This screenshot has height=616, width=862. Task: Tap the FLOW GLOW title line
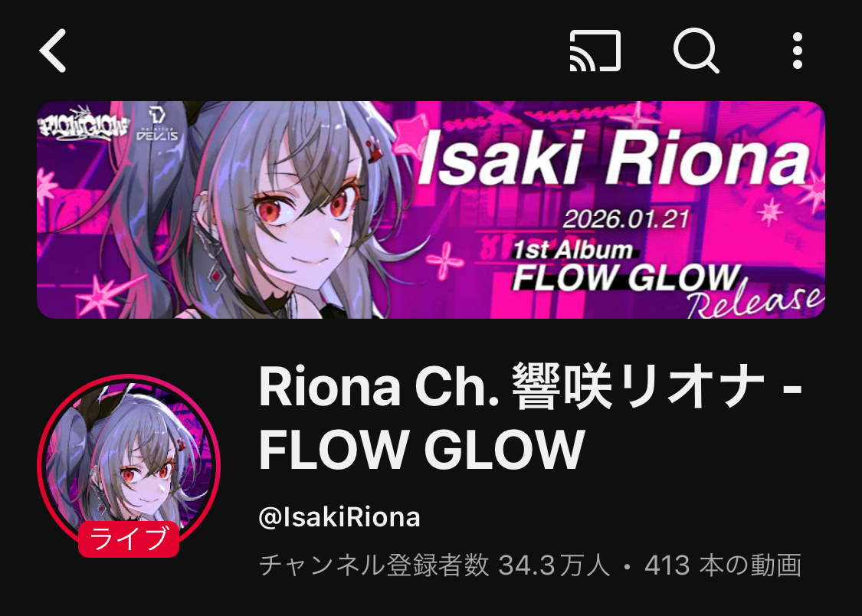tap(421, 450)
